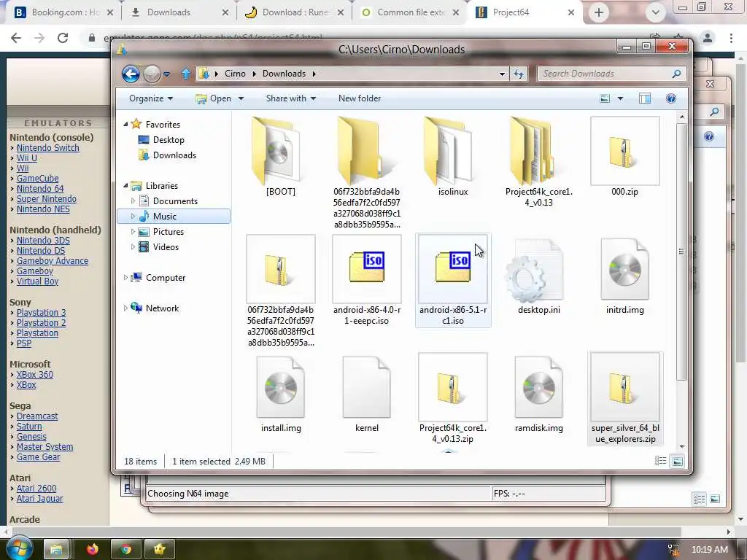Reload the browser page
Image resolution: width=747 pixels, height=560 pixels.
[63, 38]
